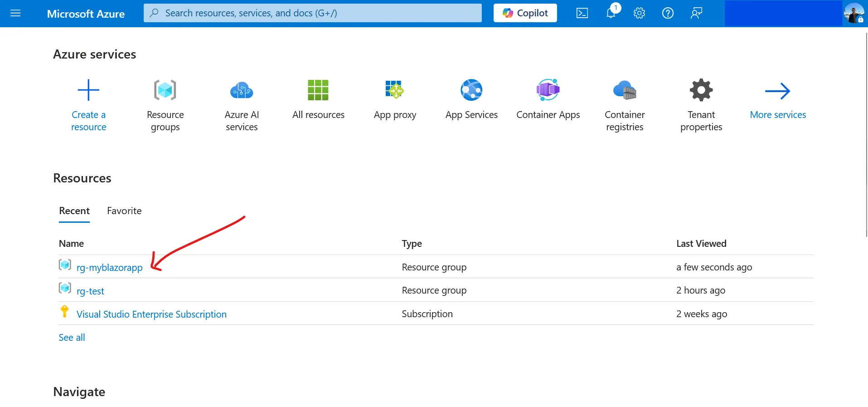Open the portal hamburger menu
Image resolution: width=868 pixels, height=407 pixels.
15,13
